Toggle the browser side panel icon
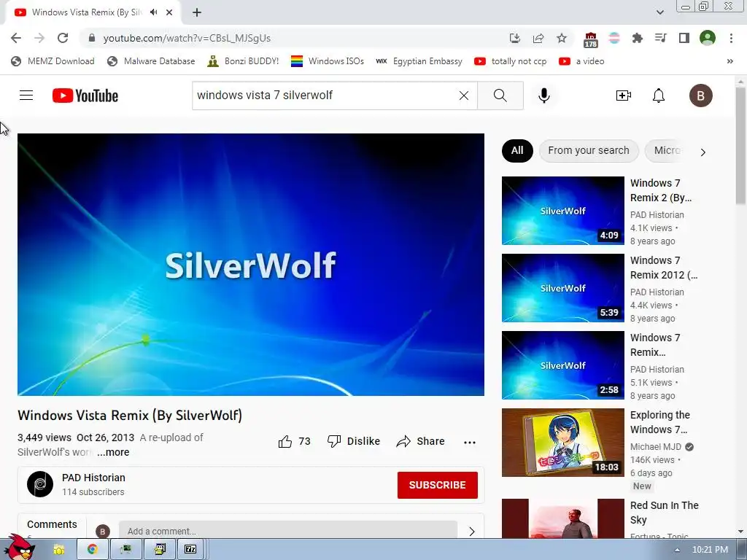Image resolution: width=747 pixels, height=560 pixels. [684, 38]
